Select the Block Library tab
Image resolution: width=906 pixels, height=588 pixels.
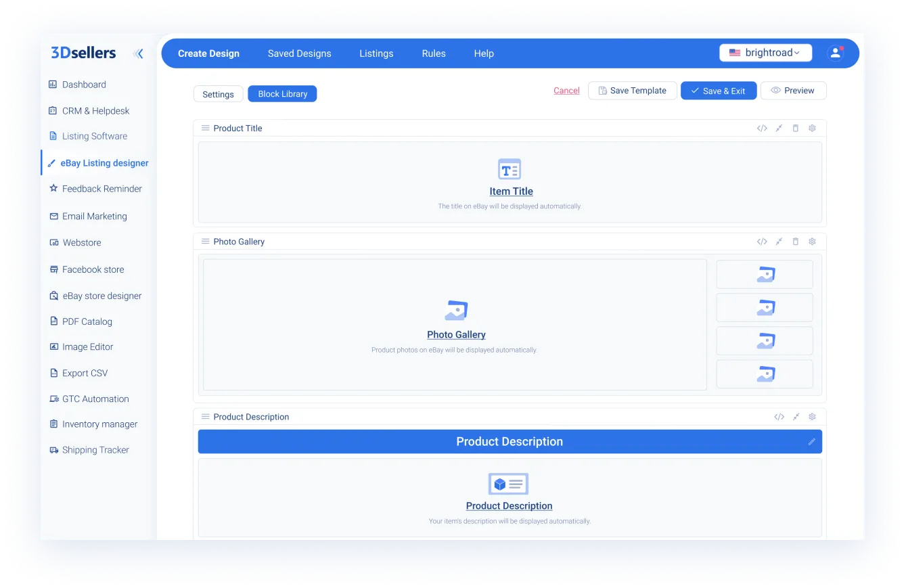click(x=282, y=94)
